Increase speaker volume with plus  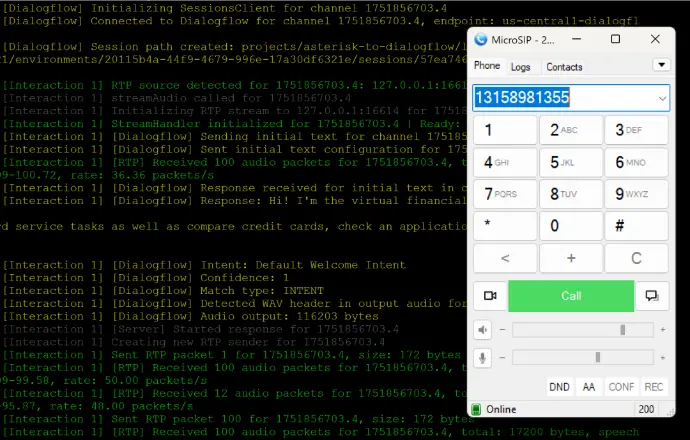pyautogui.click(x=663, y=330)
